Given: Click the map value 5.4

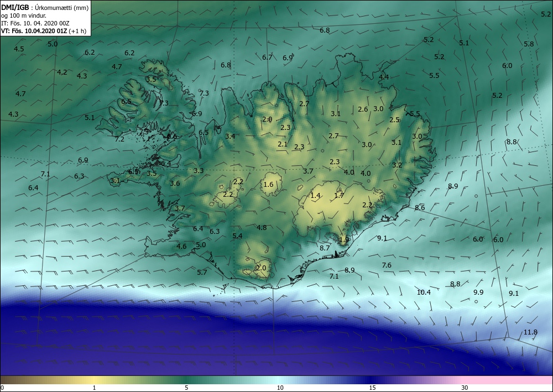Looking at the screenshot, I should click(237, 236).
